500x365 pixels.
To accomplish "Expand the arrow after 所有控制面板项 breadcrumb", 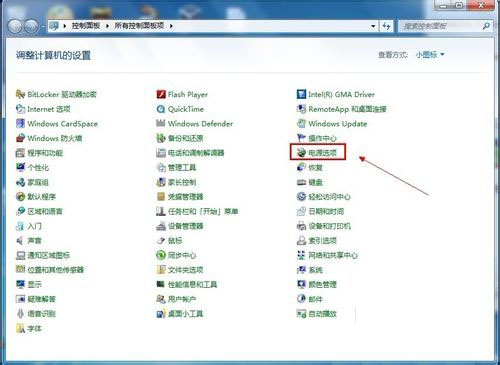I will pyautogui.click(x=171, y=26).
